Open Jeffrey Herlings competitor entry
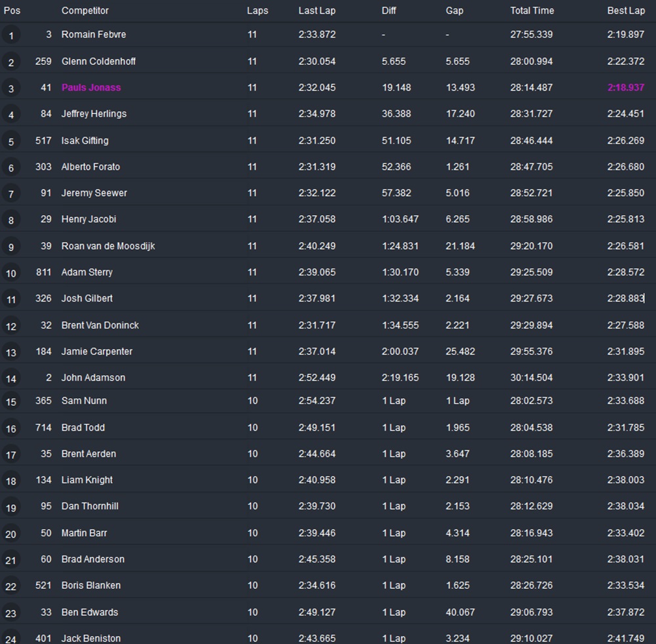Image resolution: width=656 pixels, height=644 pixels. (94, 113)
